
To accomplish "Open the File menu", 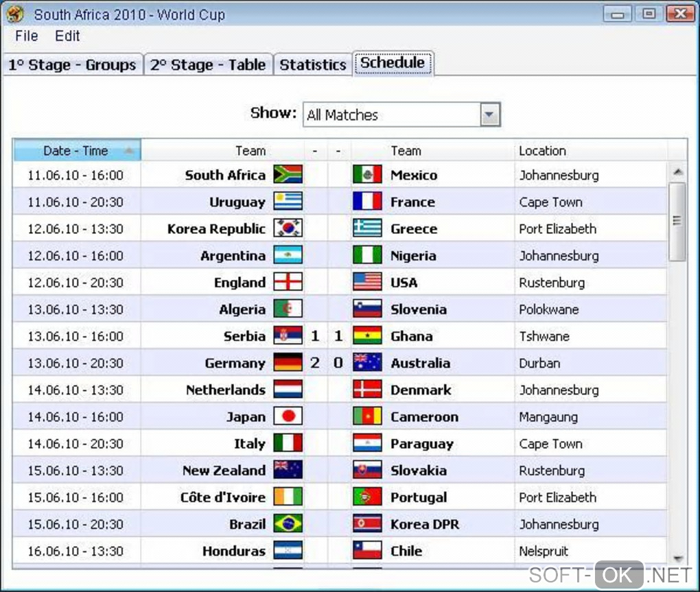I will tap(27, 36).
